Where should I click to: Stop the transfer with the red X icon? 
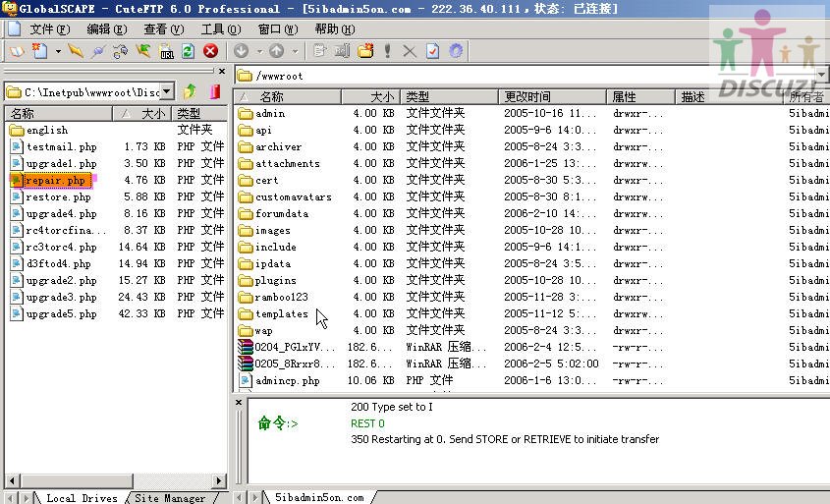coord(210,51)
